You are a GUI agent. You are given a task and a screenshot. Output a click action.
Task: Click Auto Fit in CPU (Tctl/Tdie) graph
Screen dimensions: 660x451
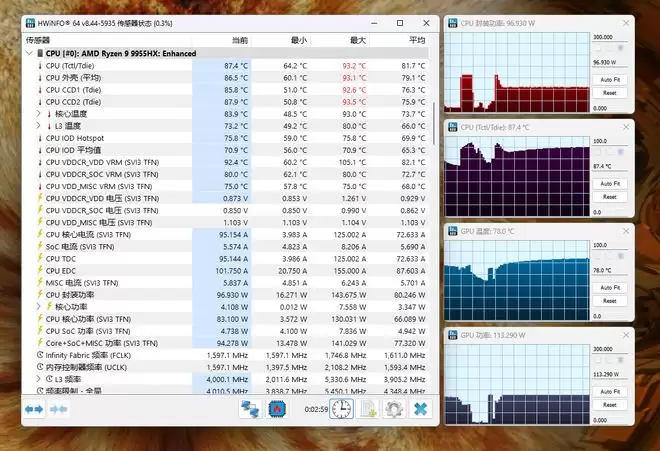pyautogui.click(x=610, y=184)
